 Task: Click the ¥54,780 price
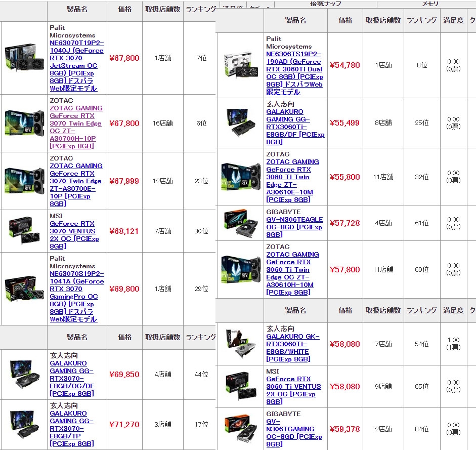coord(345,65)
